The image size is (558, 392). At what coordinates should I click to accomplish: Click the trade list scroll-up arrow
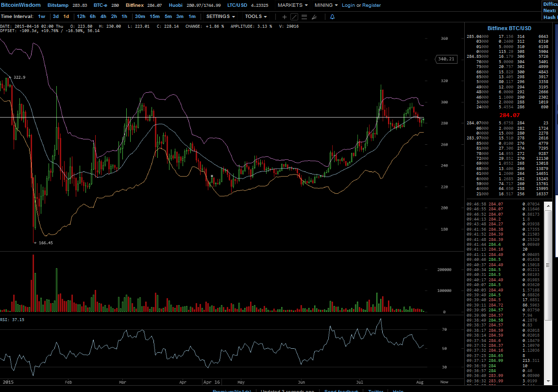(548, 206)
